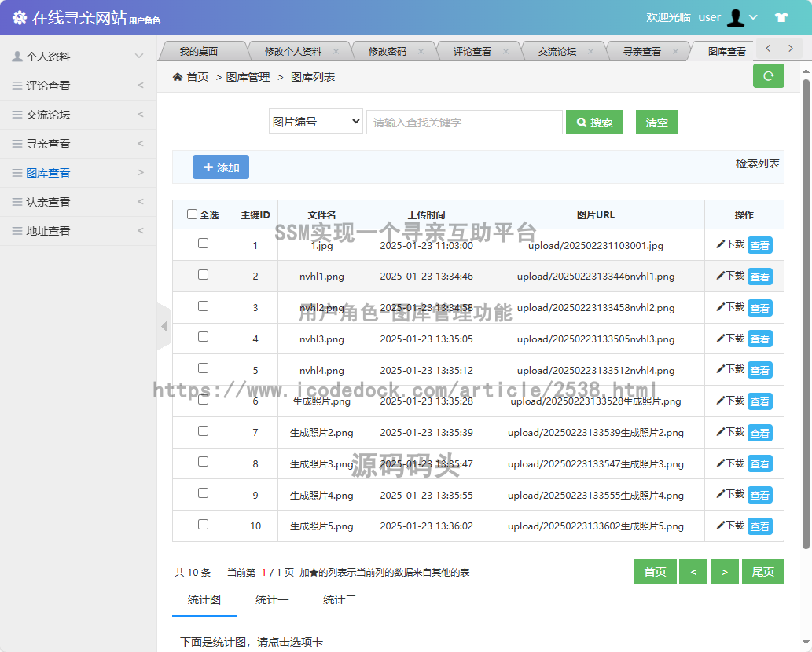Viewport: 812px width, 652px height.
Task: Download 生成照片5.png in row 10
Action: click(x=730, y=526)
